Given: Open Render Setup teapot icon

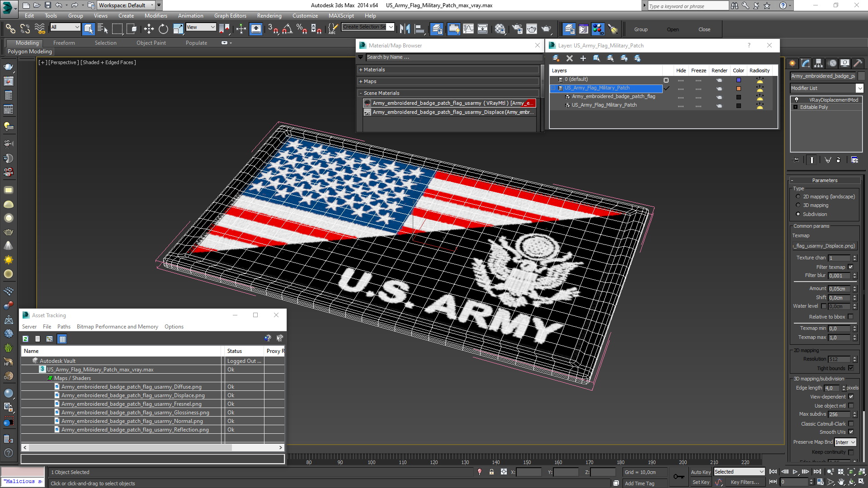Looking at the screenshot, I should coord(517,29).
